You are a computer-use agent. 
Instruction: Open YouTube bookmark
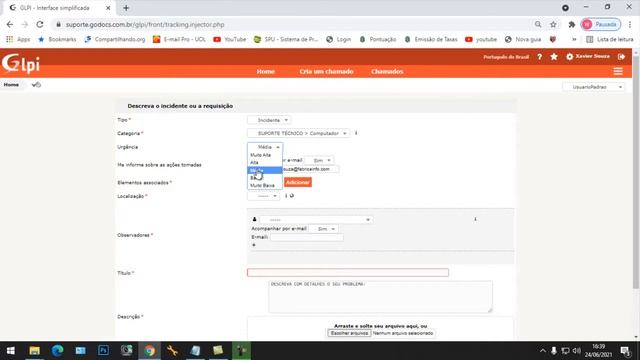pyautogui.click(x=229, y=39)
